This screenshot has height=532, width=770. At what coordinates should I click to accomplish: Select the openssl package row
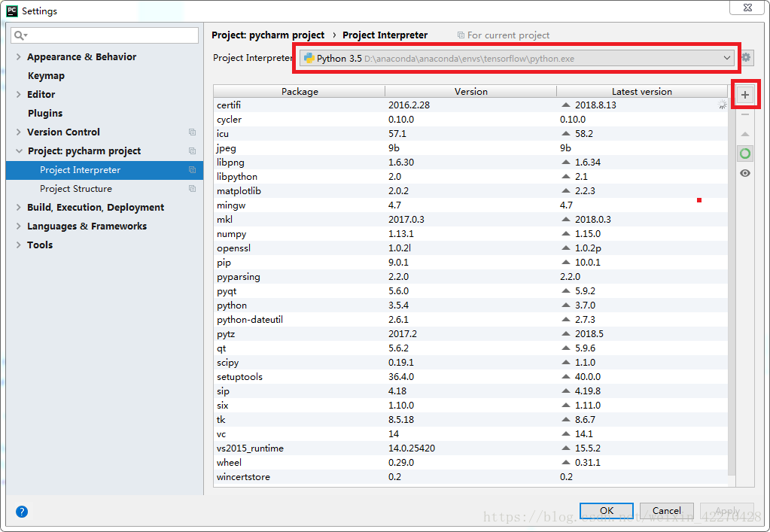click(471, 248)
